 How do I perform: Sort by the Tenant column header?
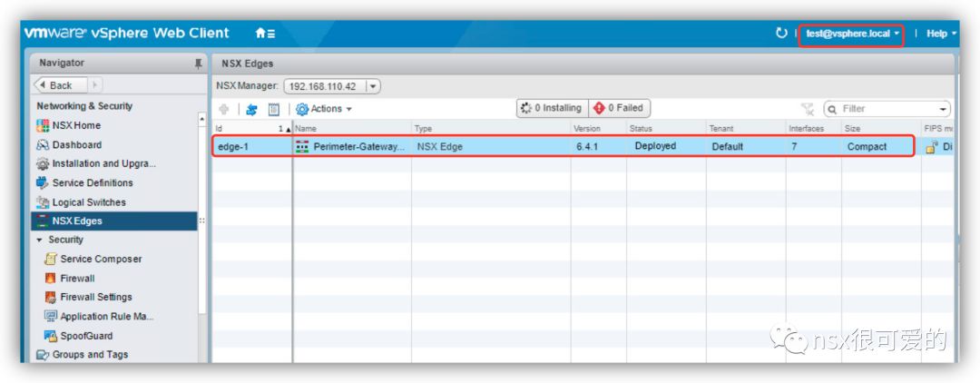click(746, 128)
